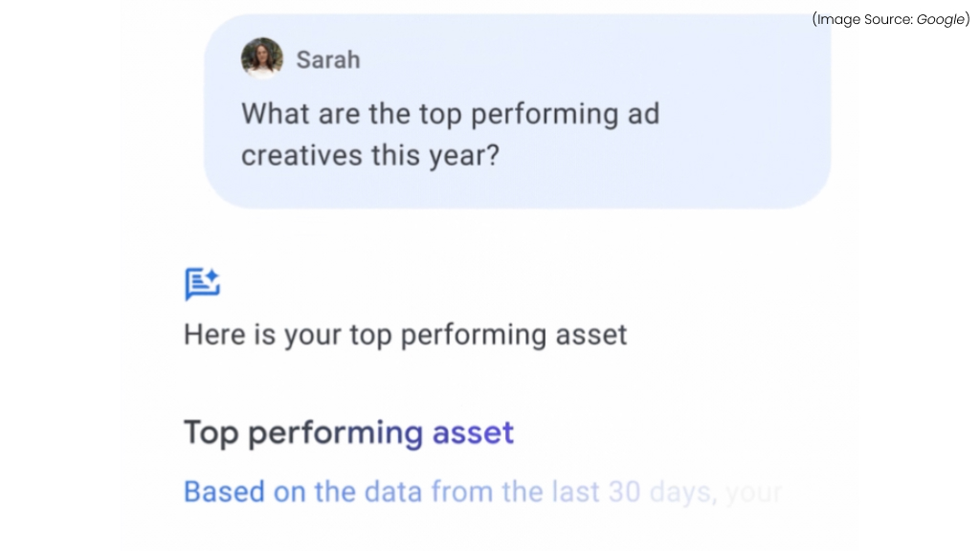Click the "Image Source" caption text
Screen dimensions: 980x551
point(863,19)
